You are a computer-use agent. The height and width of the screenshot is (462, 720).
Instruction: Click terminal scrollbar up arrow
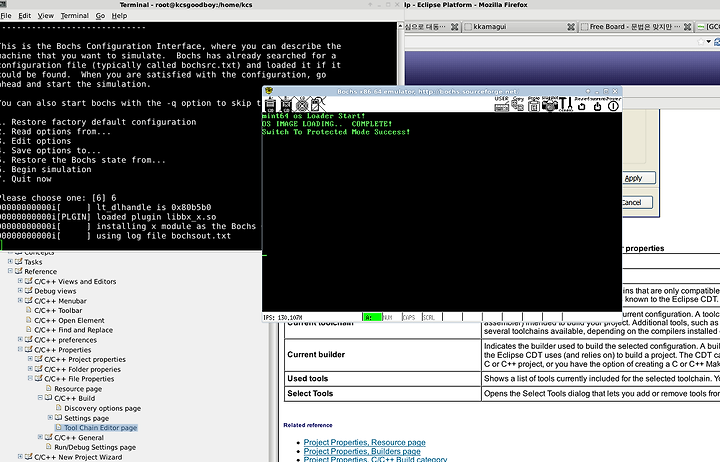(400, 26)
